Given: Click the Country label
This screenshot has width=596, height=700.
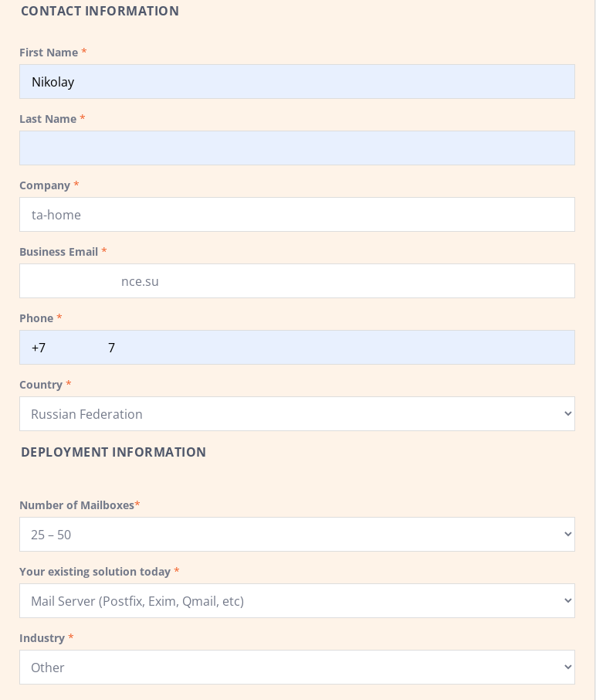Looking at the screenshot, I should pyautogui.click(x=41, y=385).
